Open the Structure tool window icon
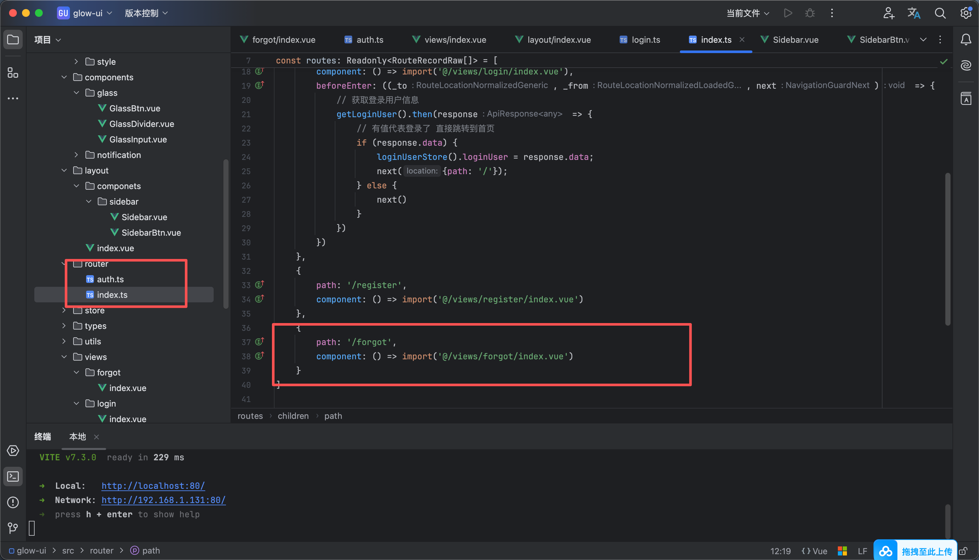This screenshot has width=979, height=560. point(13,72)
